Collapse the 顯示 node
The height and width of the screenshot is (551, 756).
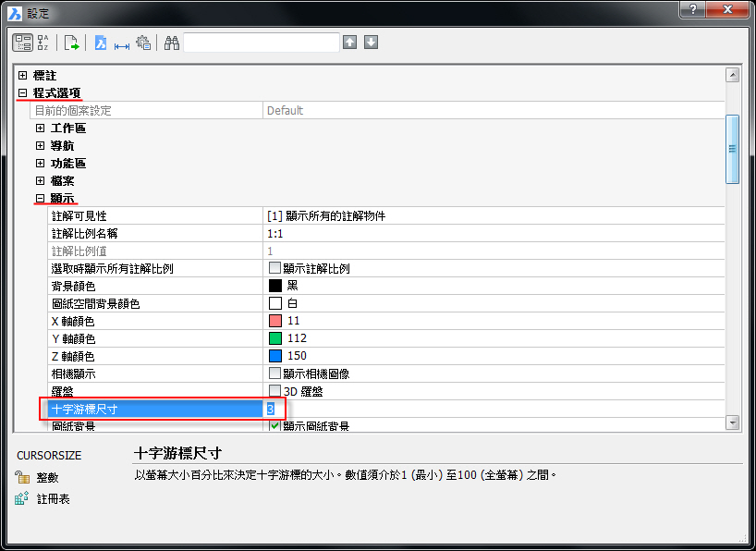click(40, 198)
